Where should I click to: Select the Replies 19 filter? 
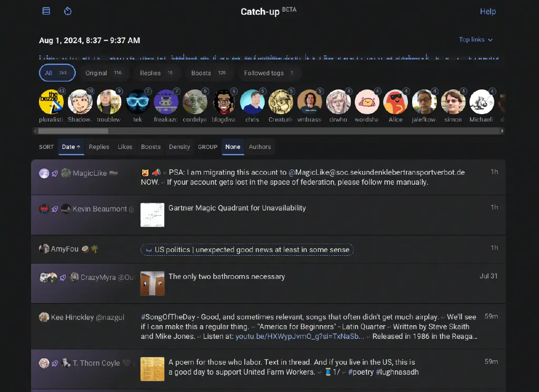(156, 73)
